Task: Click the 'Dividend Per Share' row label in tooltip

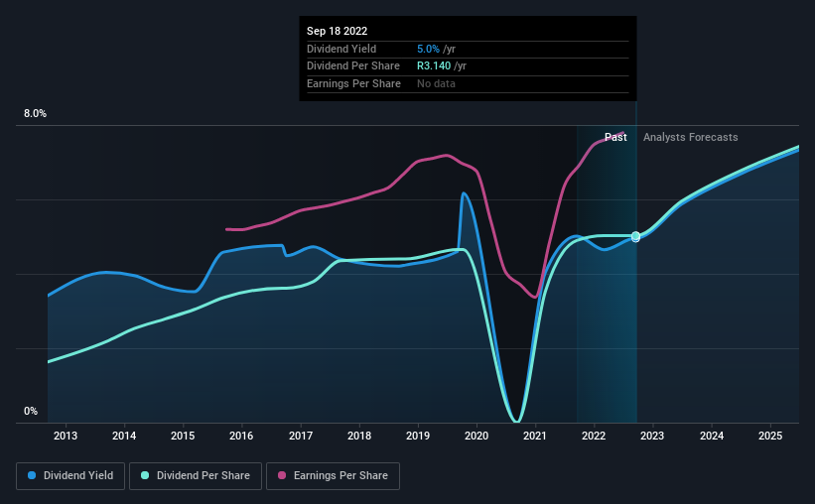Action: [x=353, y=66]
